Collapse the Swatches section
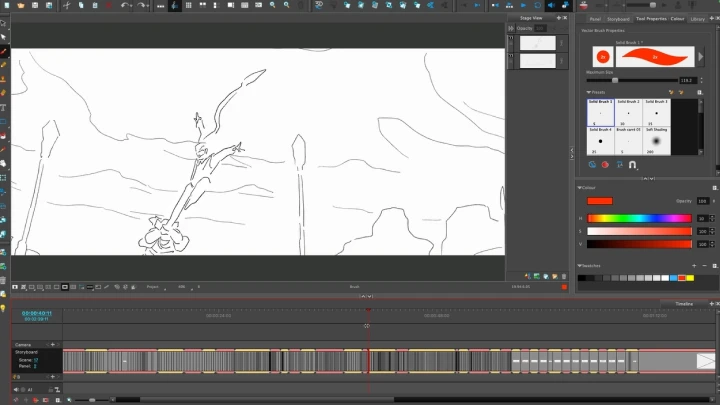The image size is (720, 405). pos(580,265)
